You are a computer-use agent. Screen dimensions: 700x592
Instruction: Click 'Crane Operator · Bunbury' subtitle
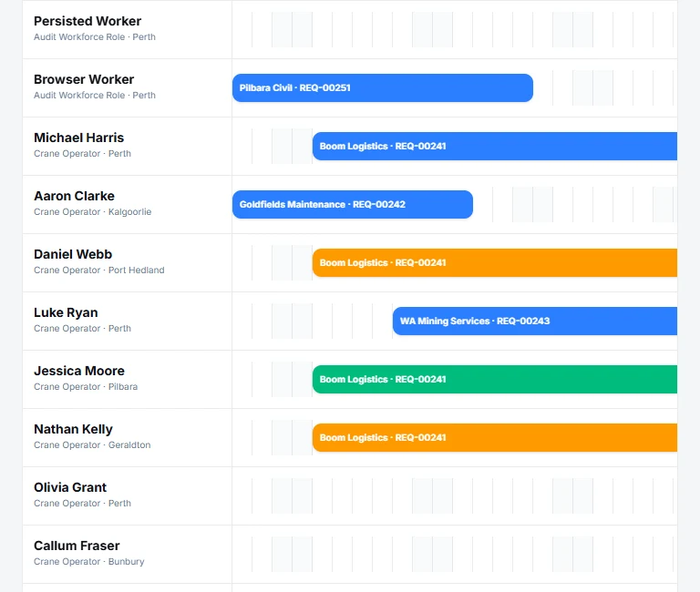point(89,562)
